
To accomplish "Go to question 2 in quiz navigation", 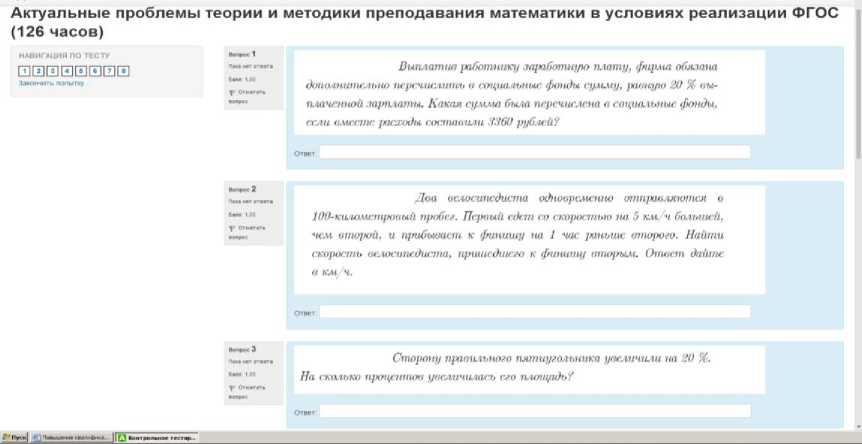I will [38, 71].
